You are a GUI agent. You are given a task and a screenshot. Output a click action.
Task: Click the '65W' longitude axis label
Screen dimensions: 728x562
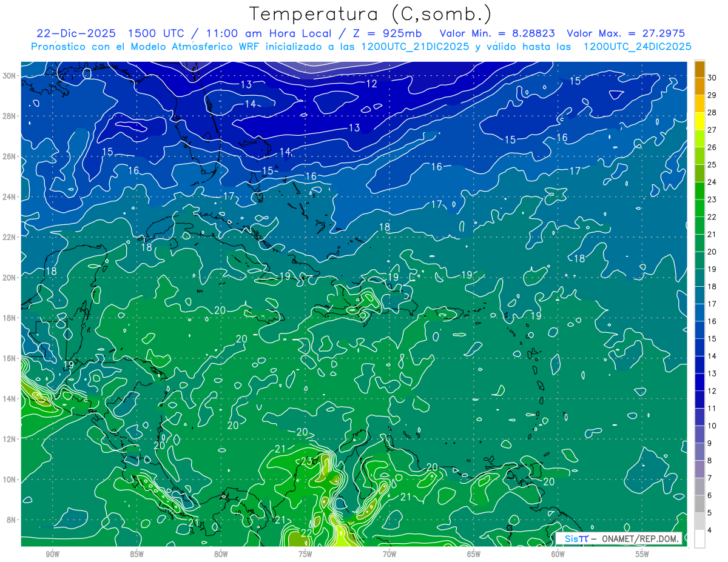click(474, 554)
